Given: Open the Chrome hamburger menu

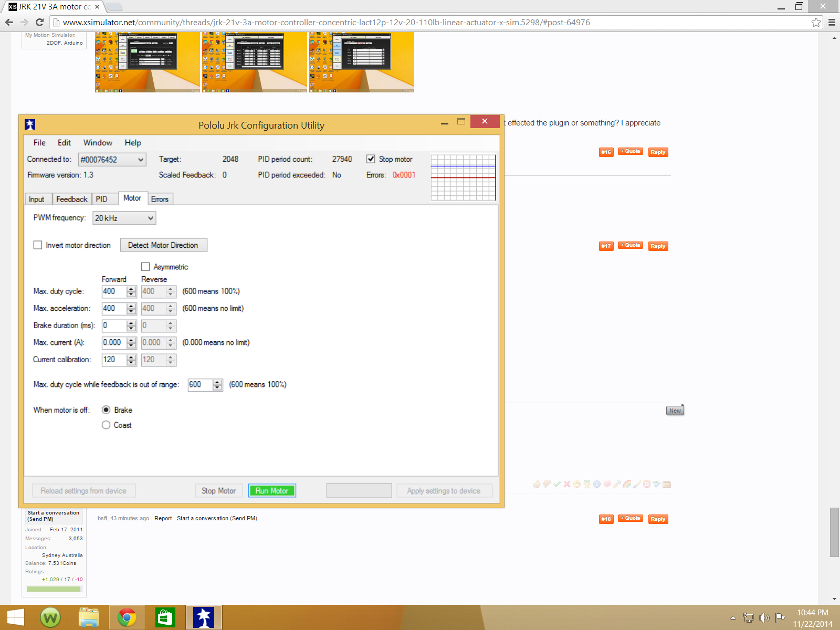Looking at the screenshot, I should (832, 22).
